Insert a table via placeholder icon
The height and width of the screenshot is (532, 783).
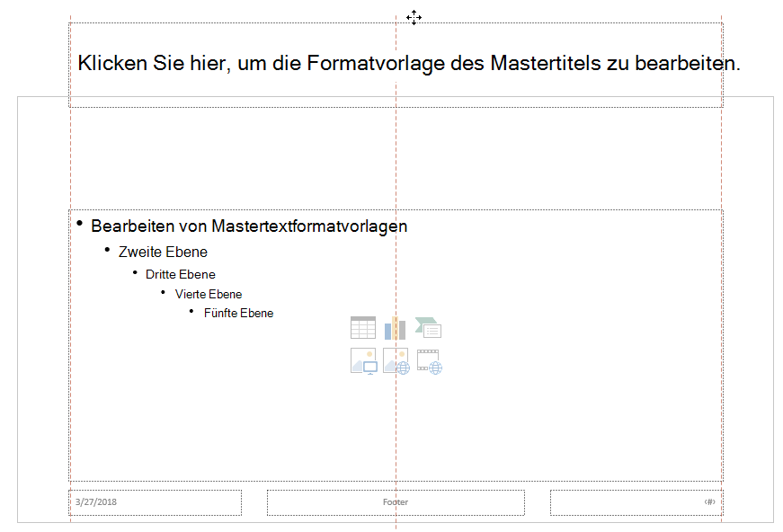(363, 328)
